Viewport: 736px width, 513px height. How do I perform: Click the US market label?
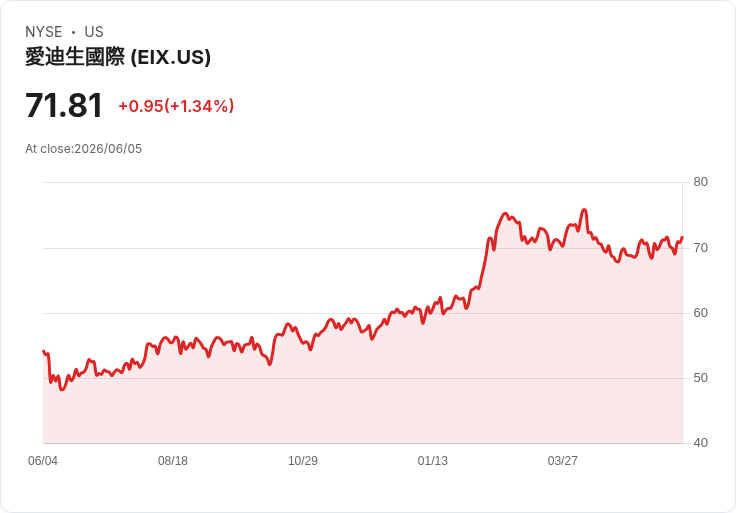[x=94, y=32]
